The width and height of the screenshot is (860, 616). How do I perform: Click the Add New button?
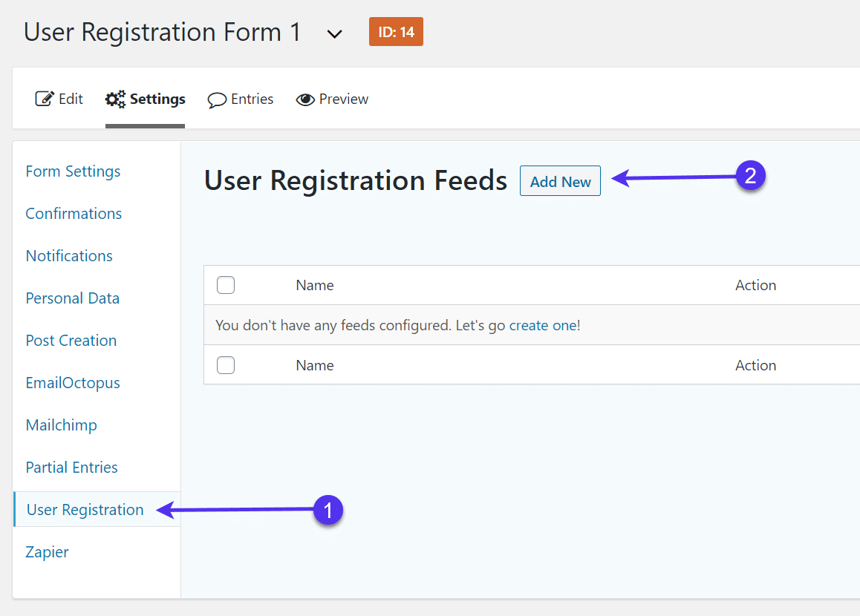tap(560, 182)
